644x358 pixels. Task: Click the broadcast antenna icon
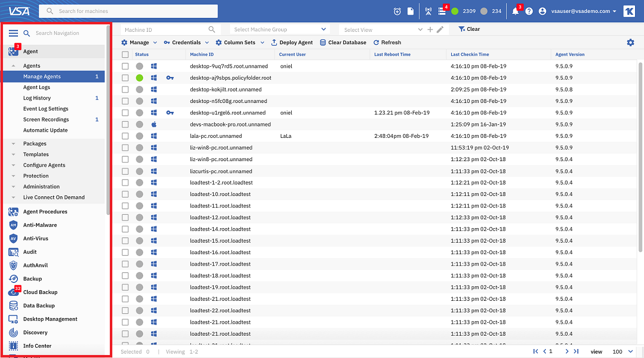428,11
